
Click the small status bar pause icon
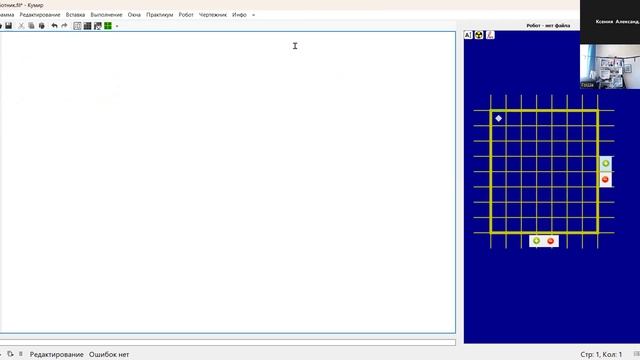20,354
